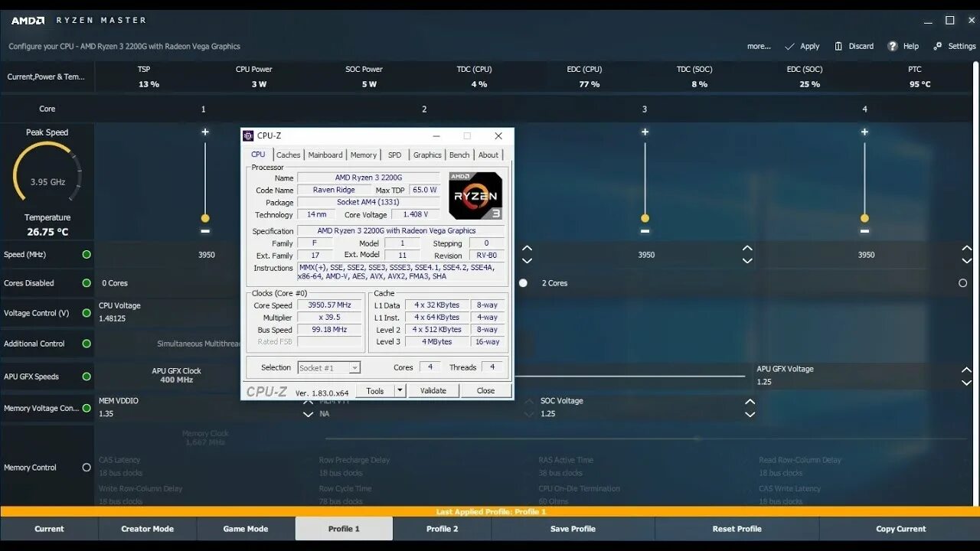The image size is (980, 551).
Task: Click the Apply checkmark in Ryzen Master
Action: pos(789,47)
